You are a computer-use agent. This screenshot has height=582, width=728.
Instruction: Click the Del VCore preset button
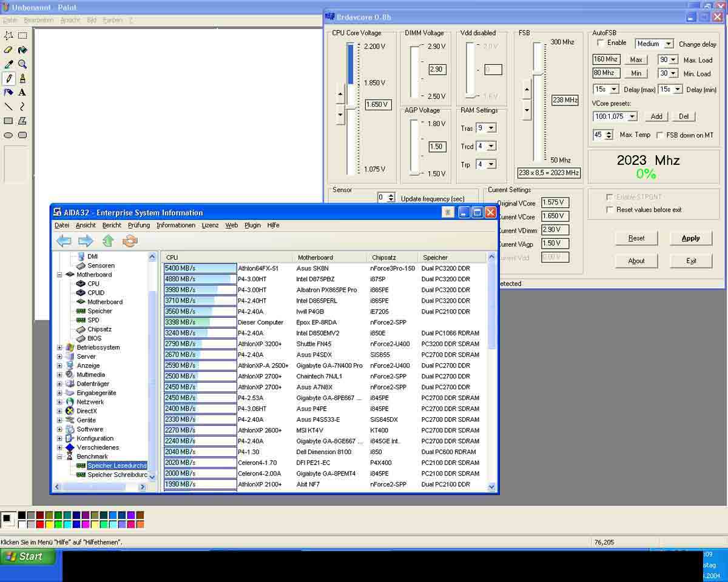(684, 116)
